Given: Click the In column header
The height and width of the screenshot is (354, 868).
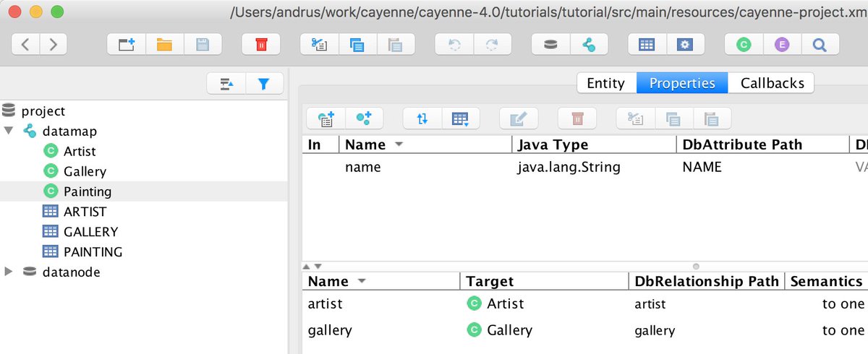Looking at the screenshot, I should [x=320, y=144].
